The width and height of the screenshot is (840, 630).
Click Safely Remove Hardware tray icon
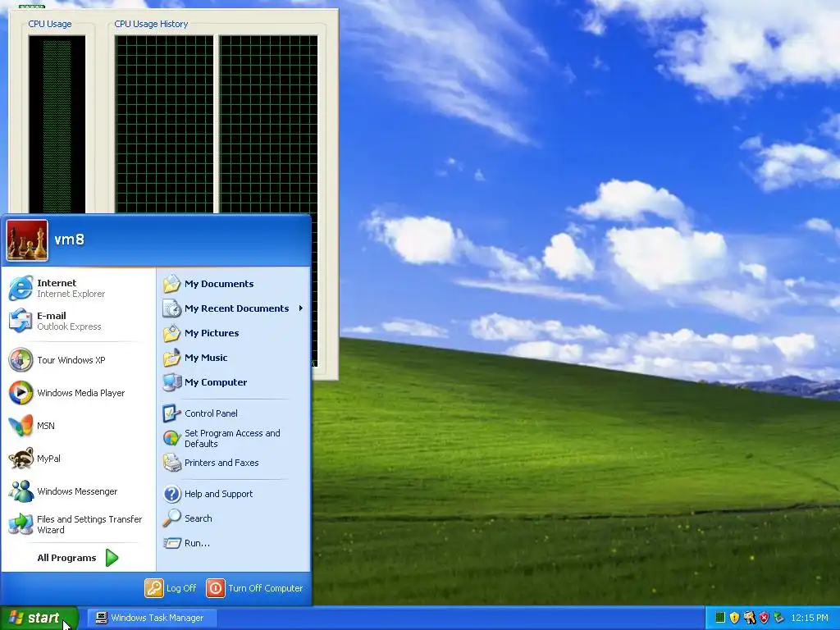click(x=779, y=619)
